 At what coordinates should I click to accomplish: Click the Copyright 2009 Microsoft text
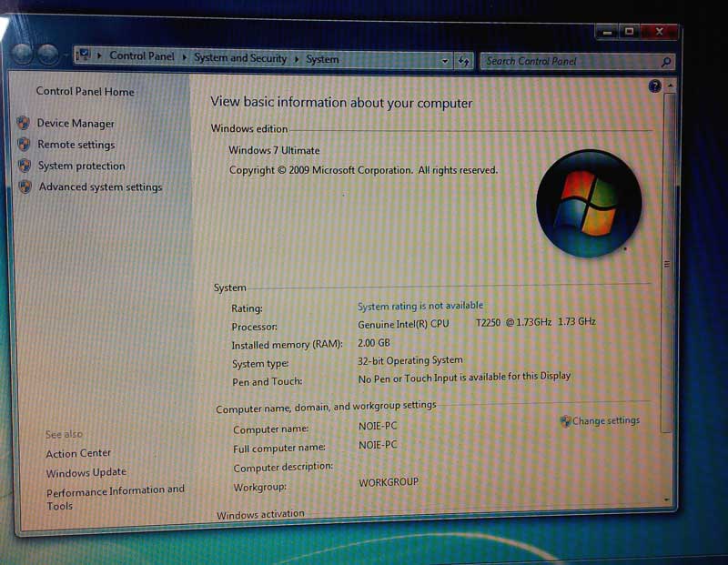pyautogui.click(x=363, y=170)
